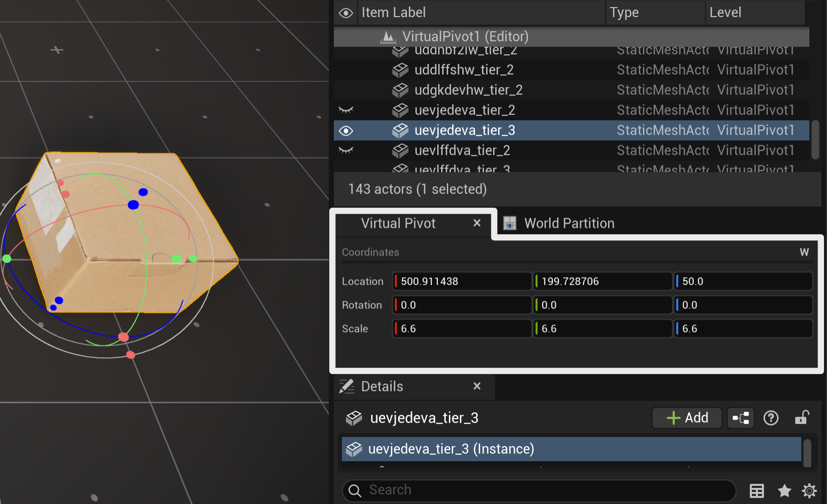Switch to the Virtual Pivot tab
The width and height of the screenshot is (827, 504).
pos(398,223)
